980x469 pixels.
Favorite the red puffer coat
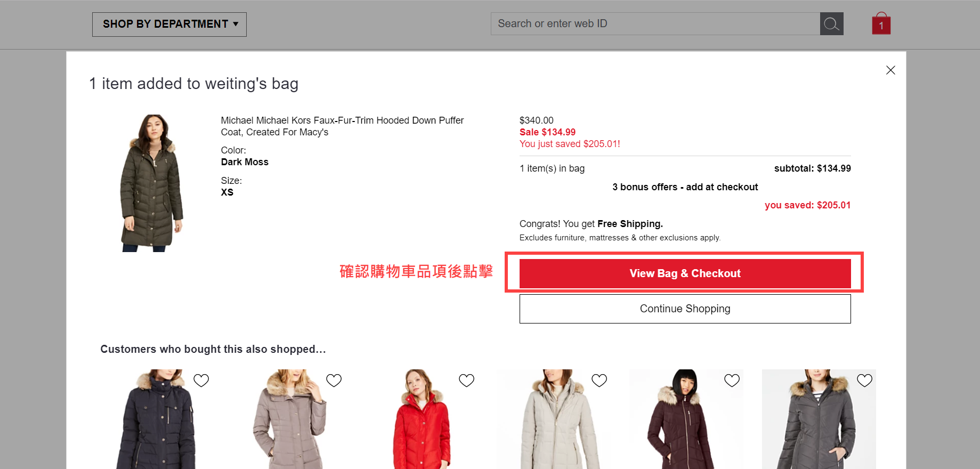coord(466,381)
